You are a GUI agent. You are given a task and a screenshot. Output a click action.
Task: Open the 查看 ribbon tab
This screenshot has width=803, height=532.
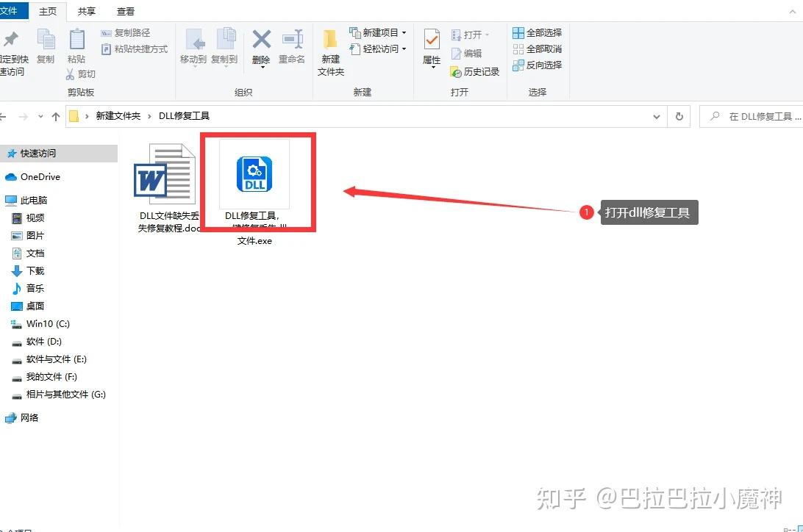point(124,11)
